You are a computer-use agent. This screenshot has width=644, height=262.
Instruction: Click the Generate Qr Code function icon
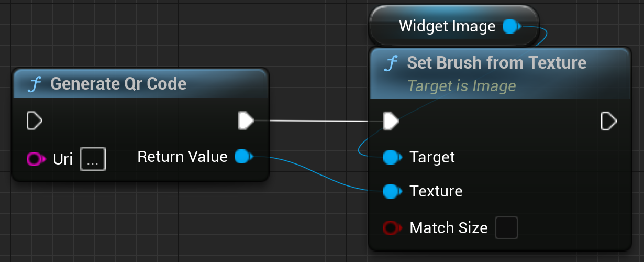35,84
